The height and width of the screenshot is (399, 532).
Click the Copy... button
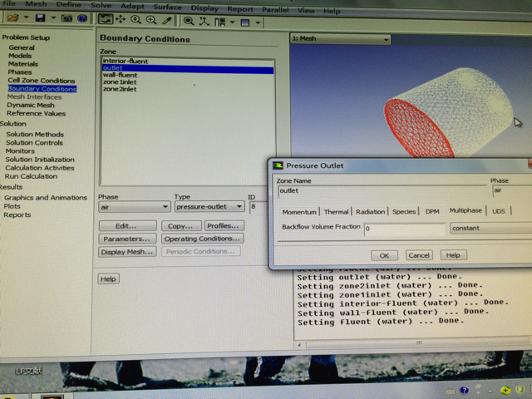[x=181, y=226]
